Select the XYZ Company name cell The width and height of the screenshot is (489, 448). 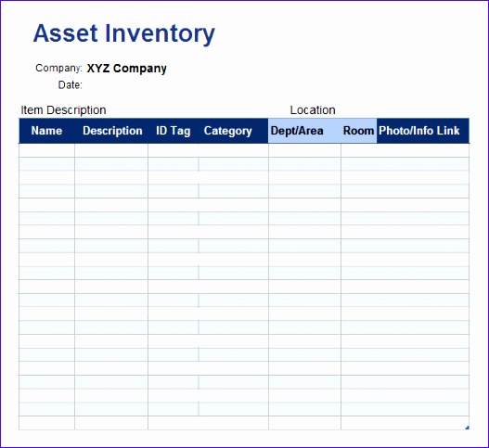tap(126, 69)
